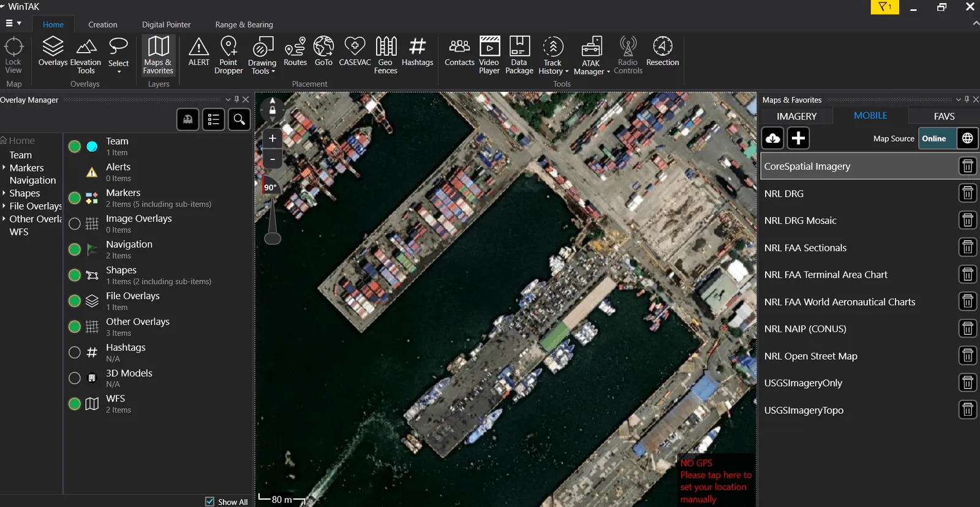This screenshot has width=980, height=507.
Task: Toggle Shapes overlay visibility
Action: point(75,275)
